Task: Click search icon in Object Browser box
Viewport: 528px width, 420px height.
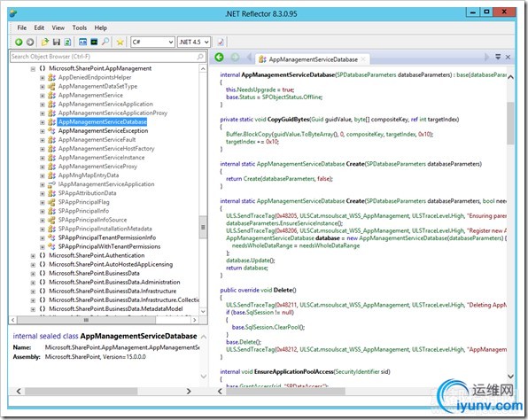Action: 200,57
